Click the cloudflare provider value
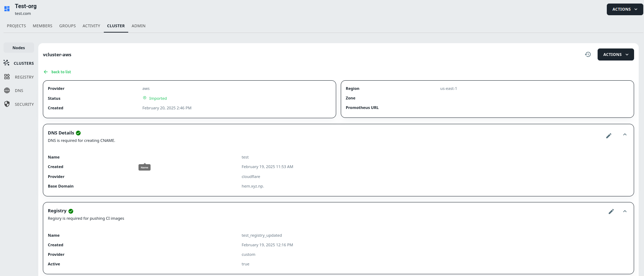This screenshot has height=276, width=644. pos(251,177)
